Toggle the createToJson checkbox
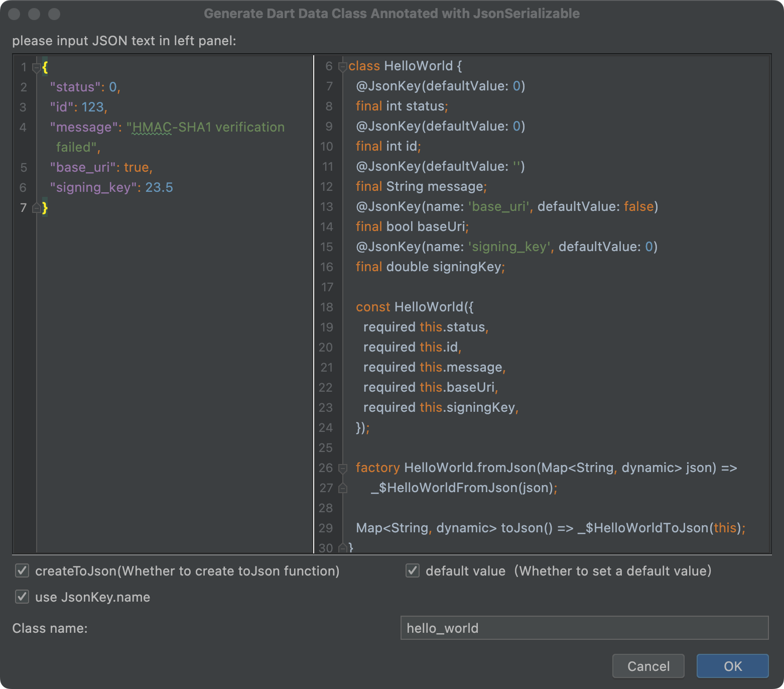Image resolution: width=784 pixels, height=689 pixels. click(22, 570)
